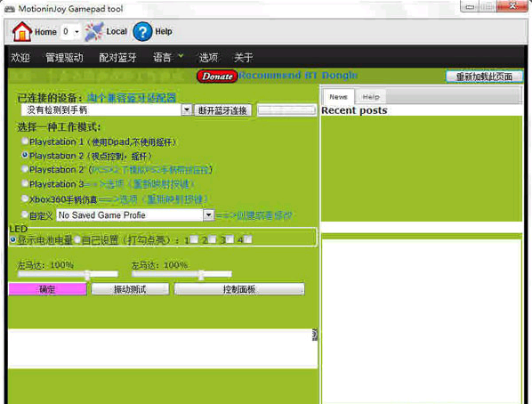Click the MotioninJoy gamepad title bar icon
The width and height of the screenshot is (532, 404).
coord(10,9)
